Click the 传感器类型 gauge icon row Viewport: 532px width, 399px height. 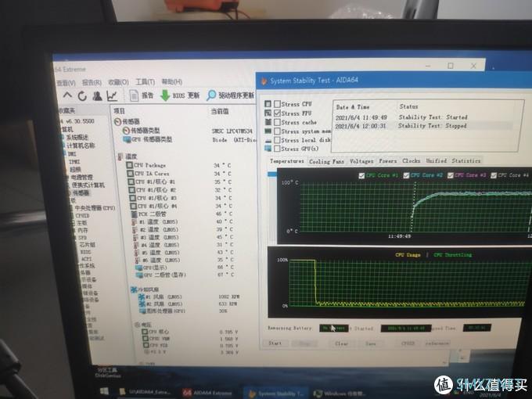(x=126, y=131)
